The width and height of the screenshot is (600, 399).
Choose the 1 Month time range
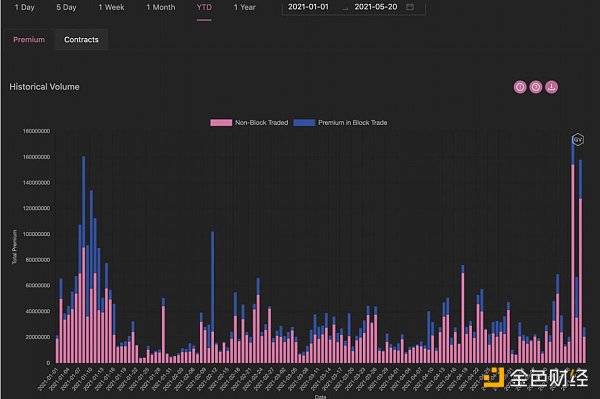pos(161,7)
